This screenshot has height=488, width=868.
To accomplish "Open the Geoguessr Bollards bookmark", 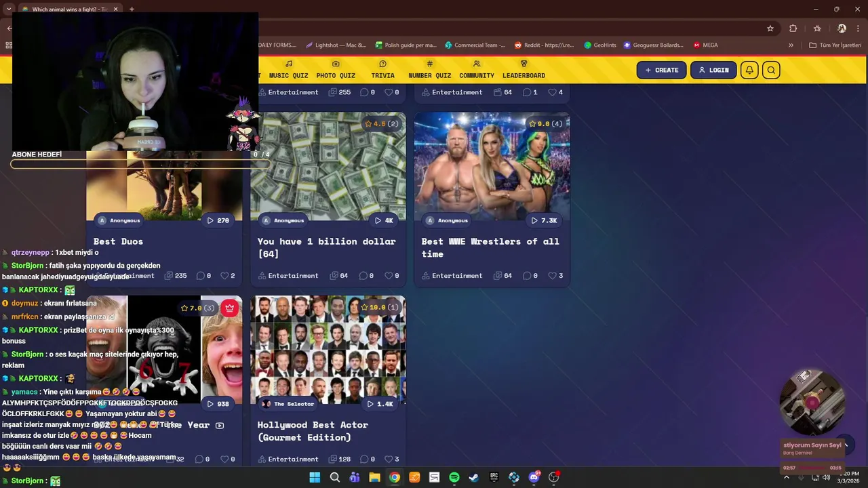I will pos(653,45).
